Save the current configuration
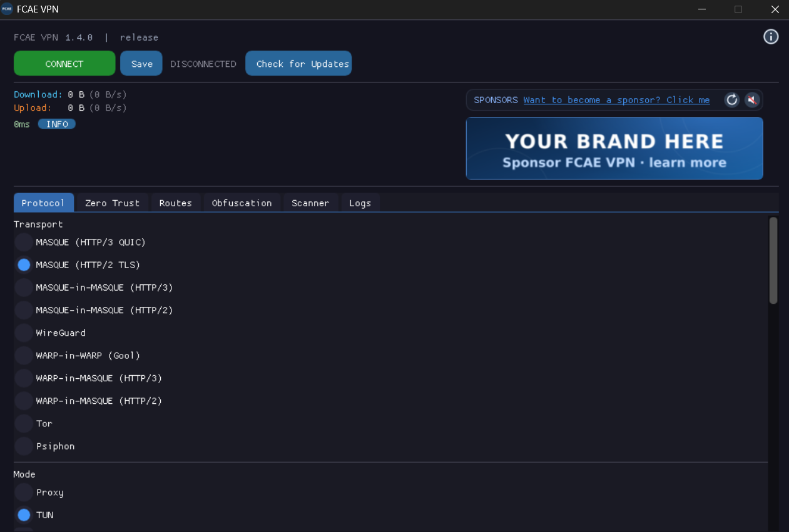Screen dimensions: 789x532 (141, 64)
